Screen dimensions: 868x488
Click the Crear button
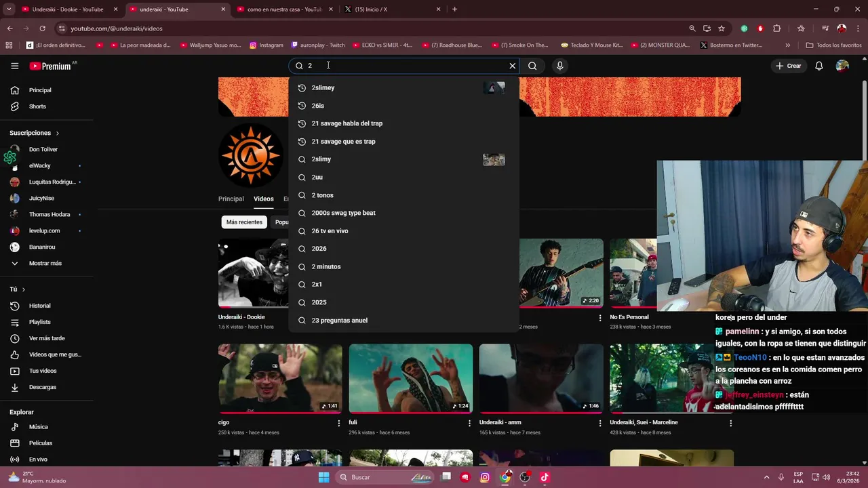tap(789, 66)
